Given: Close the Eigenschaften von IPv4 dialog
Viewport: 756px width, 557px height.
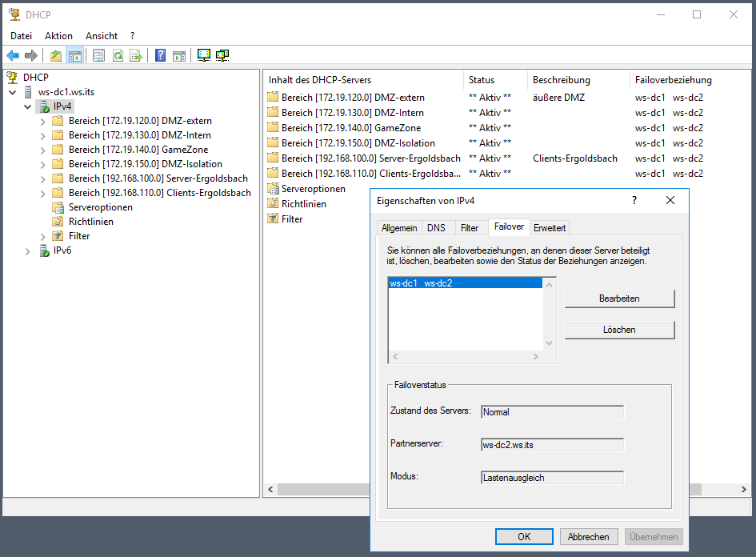Looking at the screenshot, I should (670, 200).
